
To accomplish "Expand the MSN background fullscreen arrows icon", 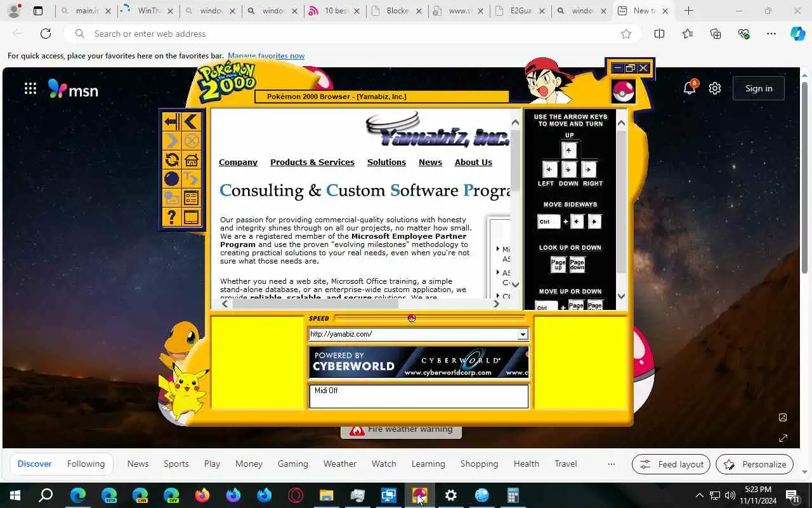I will click(x=783, y=438).
